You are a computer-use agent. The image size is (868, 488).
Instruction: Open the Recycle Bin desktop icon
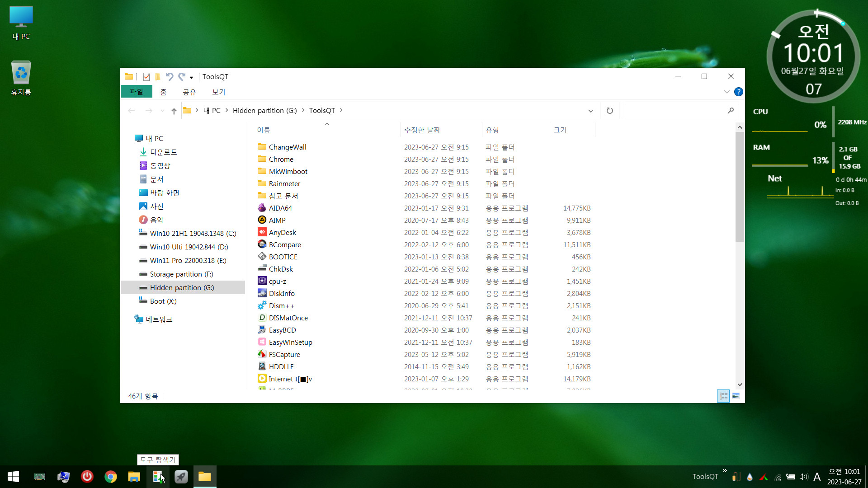coord(21,78)
